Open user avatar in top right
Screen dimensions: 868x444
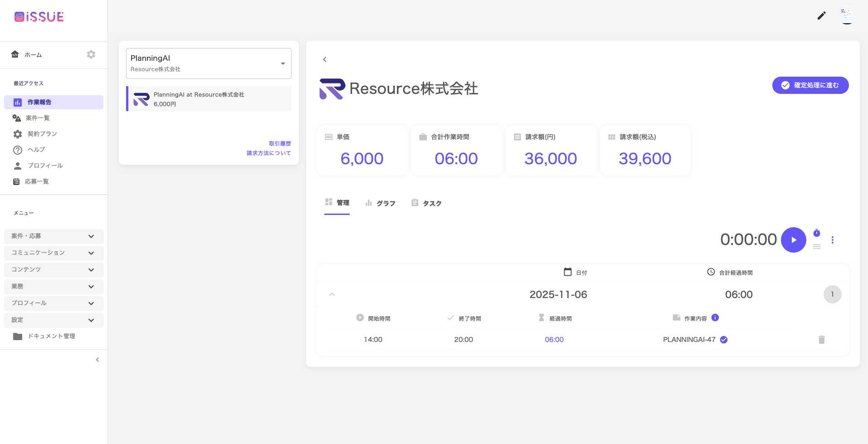click(x=847, y=15)
